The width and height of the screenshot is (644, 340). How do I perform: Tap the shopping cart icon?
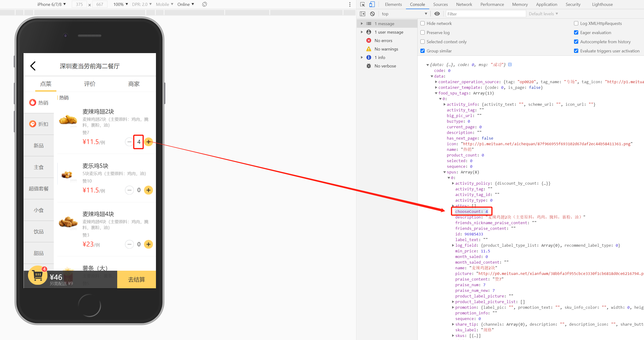click(x=38, y=275)
